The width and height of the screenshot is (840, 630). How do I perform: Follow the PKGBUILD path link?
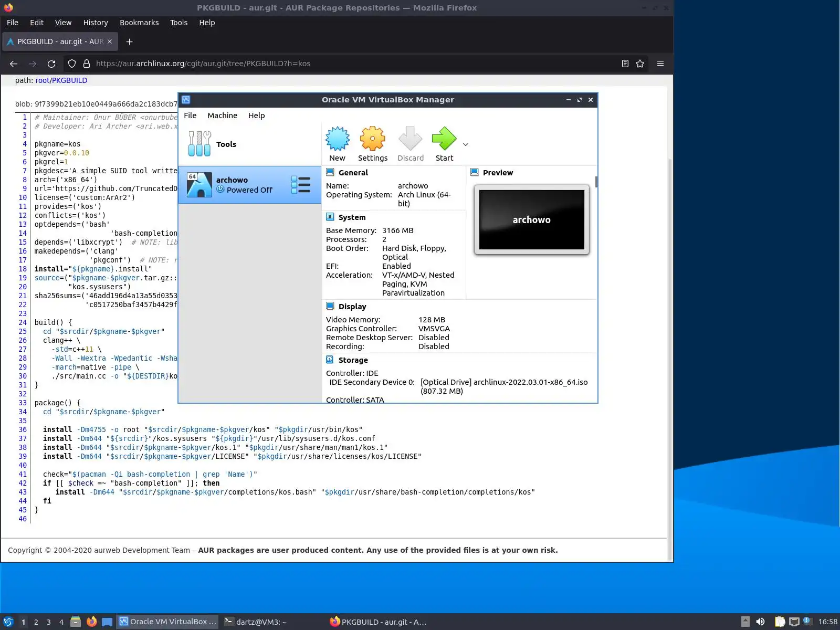coord(69,80)
